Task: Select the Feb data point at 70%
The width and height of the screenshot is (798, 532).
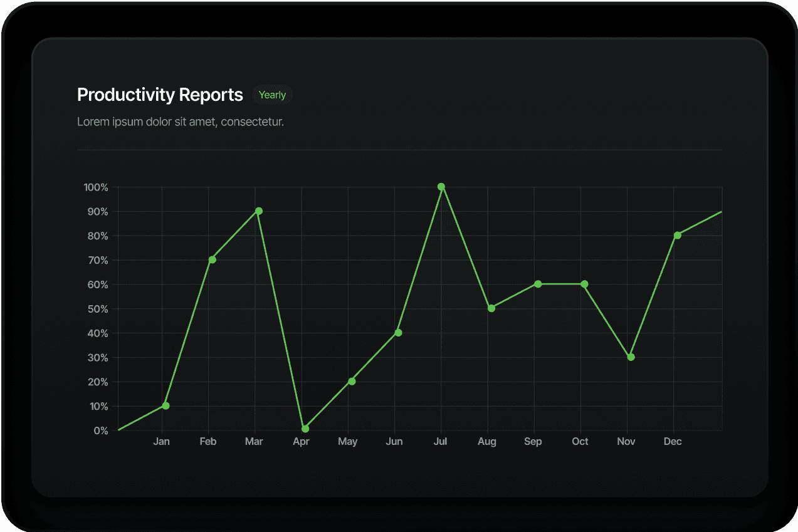Action: [212, 259]
